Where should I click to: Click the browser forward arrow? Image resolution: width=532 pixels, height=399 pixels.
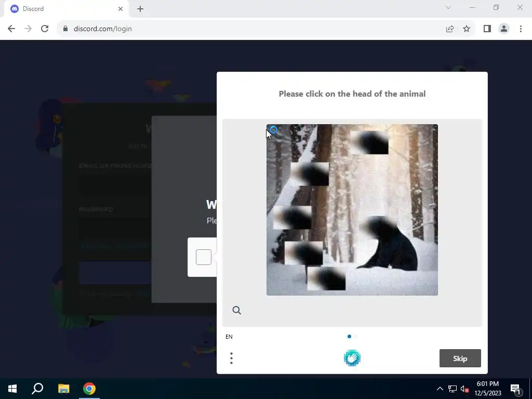click(28, 29)
